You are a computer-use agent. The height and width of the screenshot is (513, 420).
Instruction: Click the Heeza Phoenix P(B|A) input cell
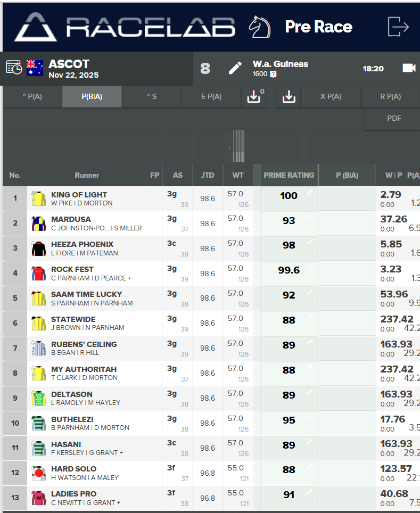coord(347,249)
